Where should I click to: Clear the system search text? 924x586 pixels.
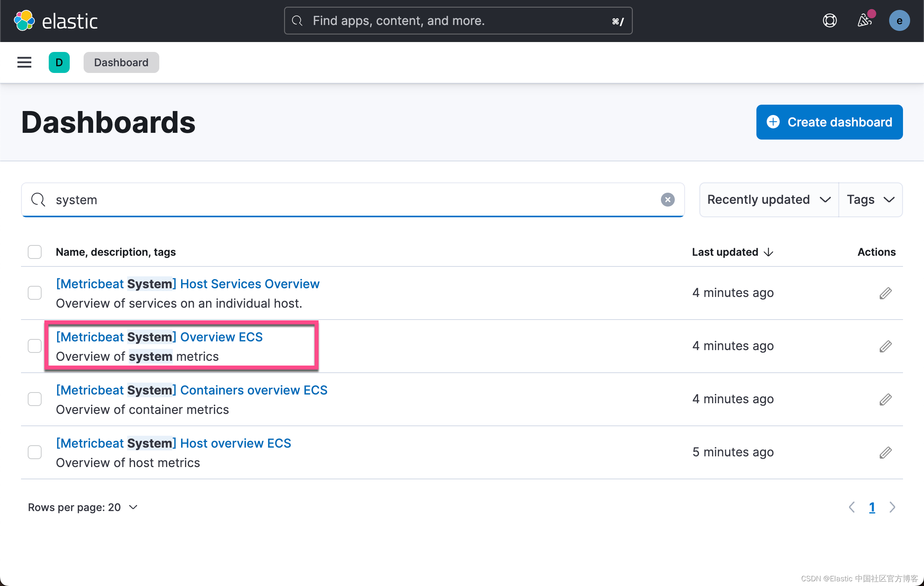coord(668,199)
